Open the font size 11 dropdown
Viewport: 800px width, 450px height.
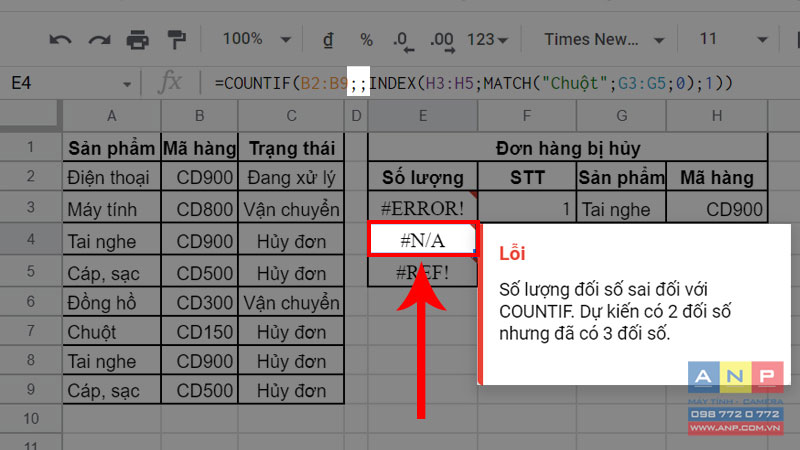[x=733, y=39]
